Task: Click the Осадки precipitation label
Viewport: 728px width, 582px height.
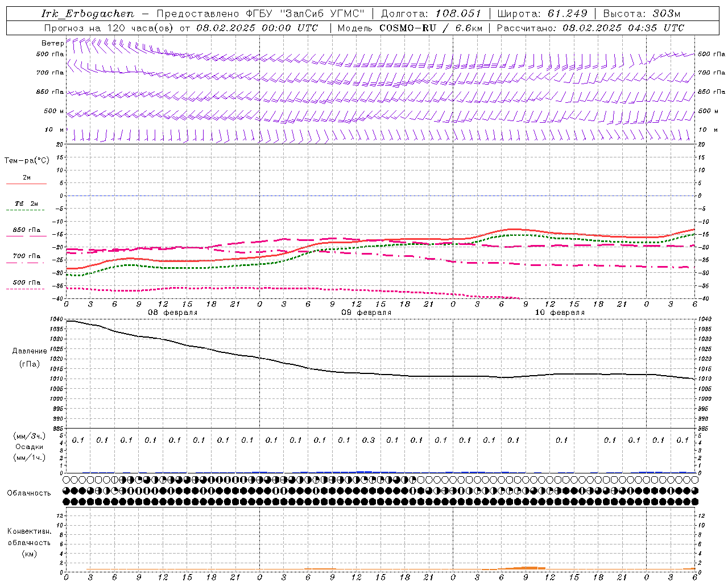Action: point(30,447)
